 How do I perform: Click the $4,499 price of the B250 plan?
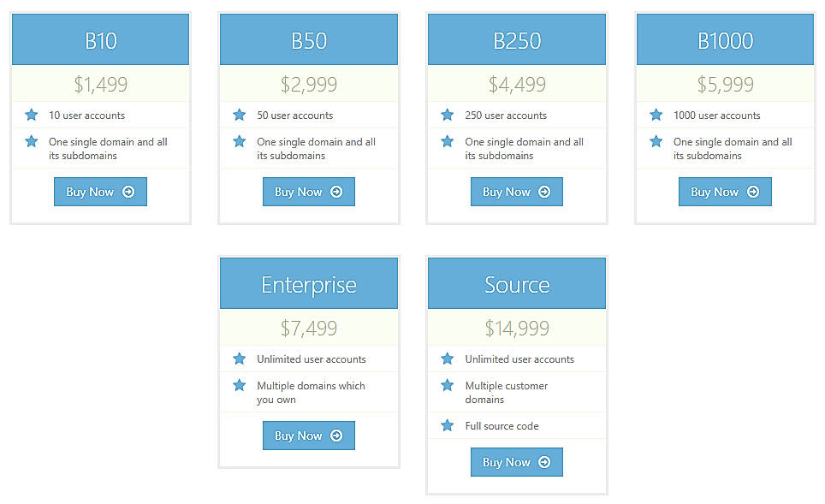(516, 84)
